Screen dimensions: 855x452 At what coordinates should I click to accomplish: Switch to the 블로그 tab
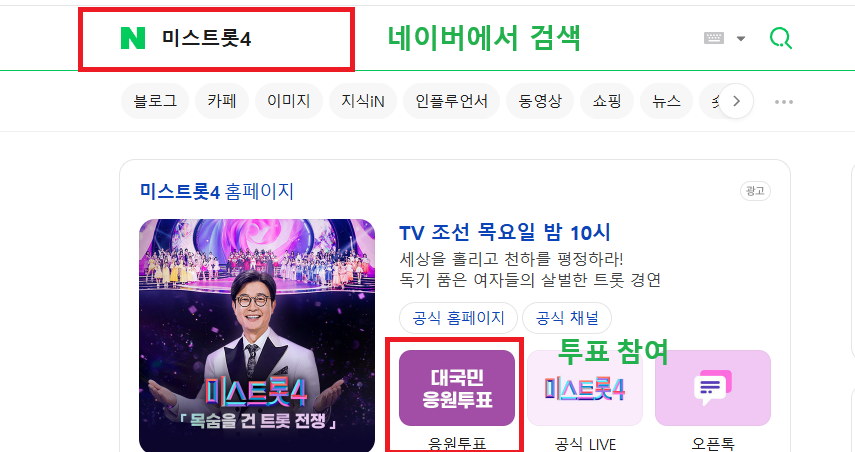155,101
